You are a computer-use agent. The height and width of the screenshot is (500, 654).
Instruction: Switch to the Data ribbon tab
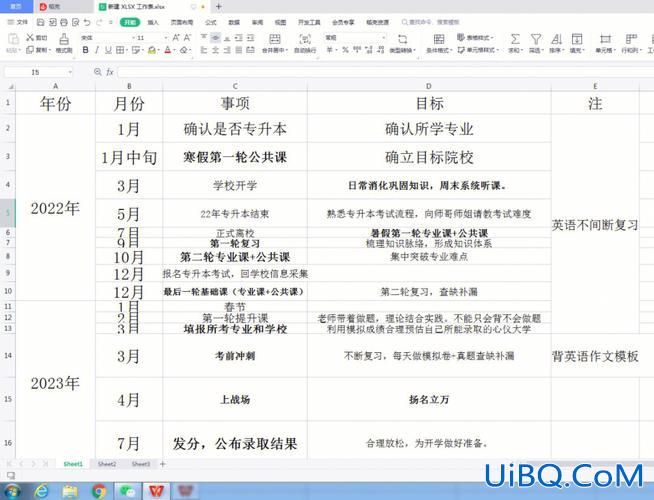point(234,22)
